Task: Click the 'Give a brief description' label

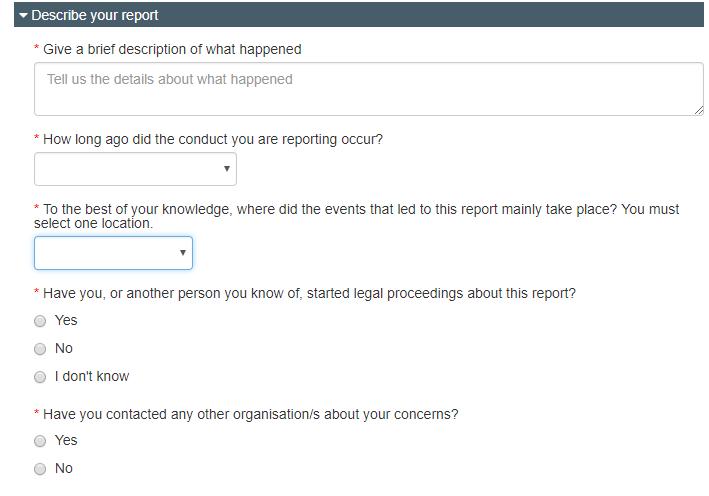Action: tap(172, 49)
